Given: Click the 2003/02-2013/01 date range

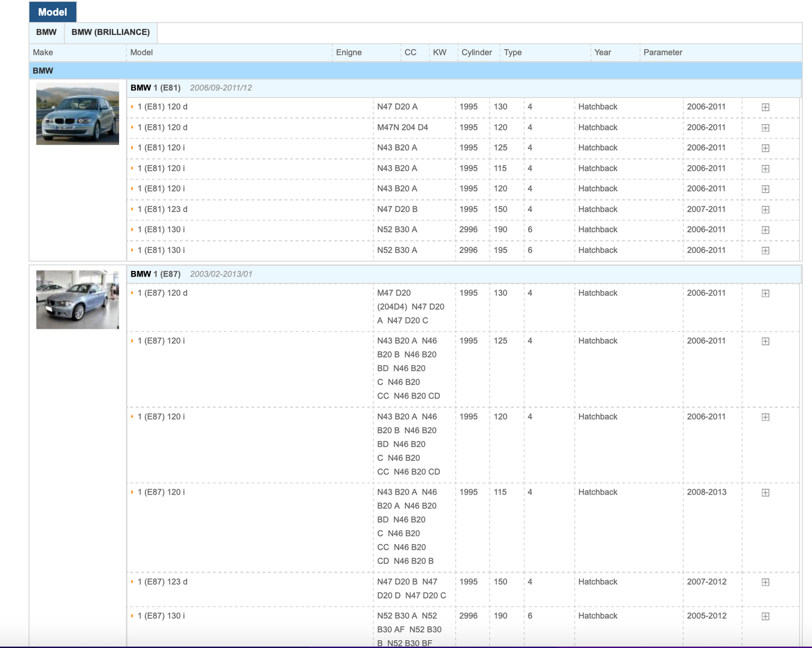Looking at the screenshot, I should pyautogui.click(x=221, y=274).
